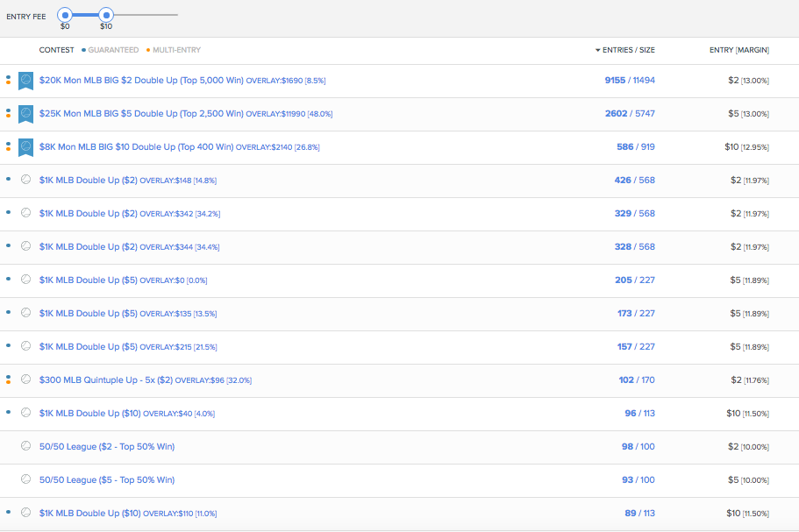Click baseball icon for Double Up ($10) with overlay $110
Screen dimensions: 799x532
[x=25, y=514]
